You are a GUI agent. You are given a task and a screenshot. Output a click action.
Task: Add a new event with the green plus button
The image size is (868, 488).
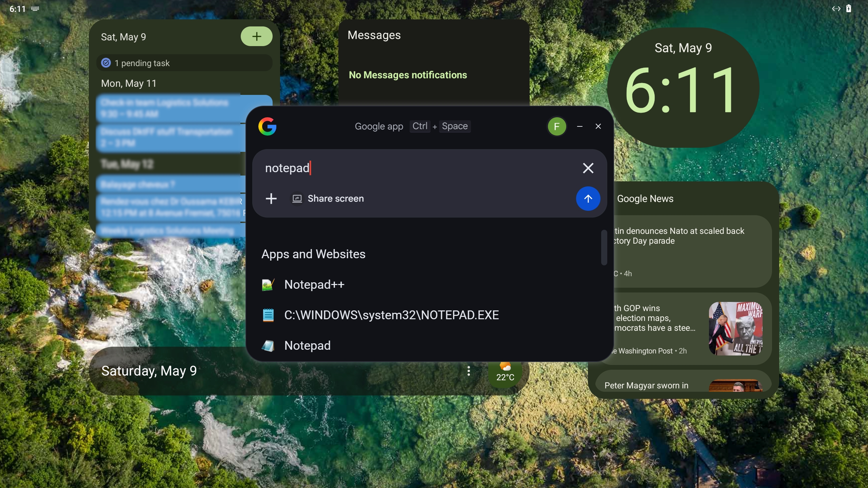[256, 36]
